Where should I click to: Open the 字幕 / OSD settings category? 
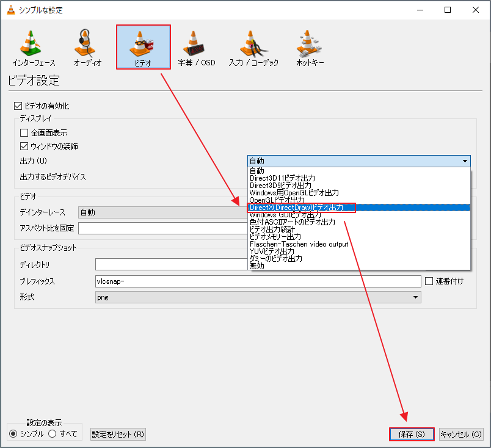[196, 48]
